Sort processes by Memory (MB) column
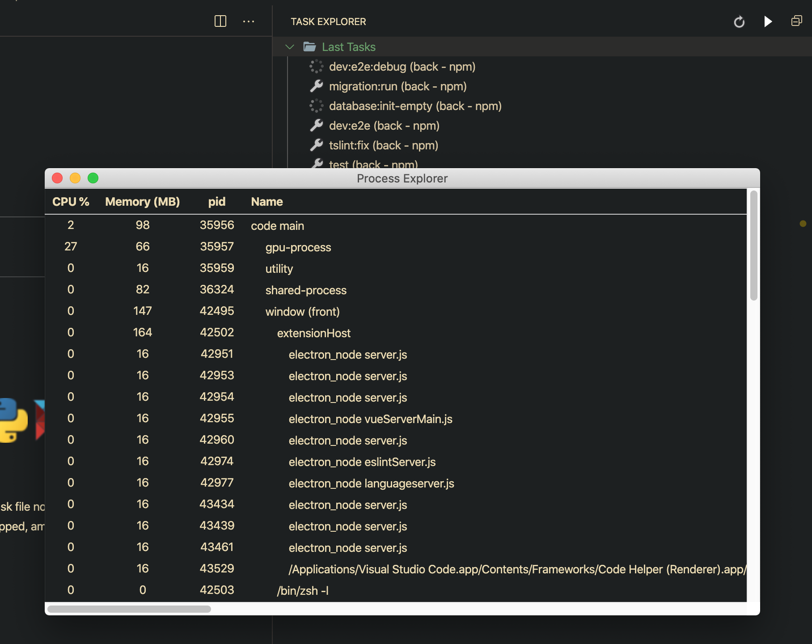The image size is (812, 644). [142, 202]
